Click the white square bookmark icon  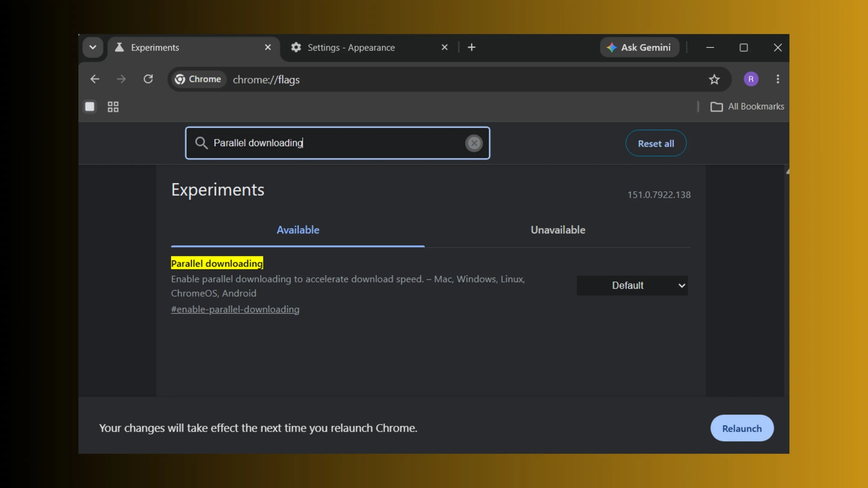(x=90, y=107)
